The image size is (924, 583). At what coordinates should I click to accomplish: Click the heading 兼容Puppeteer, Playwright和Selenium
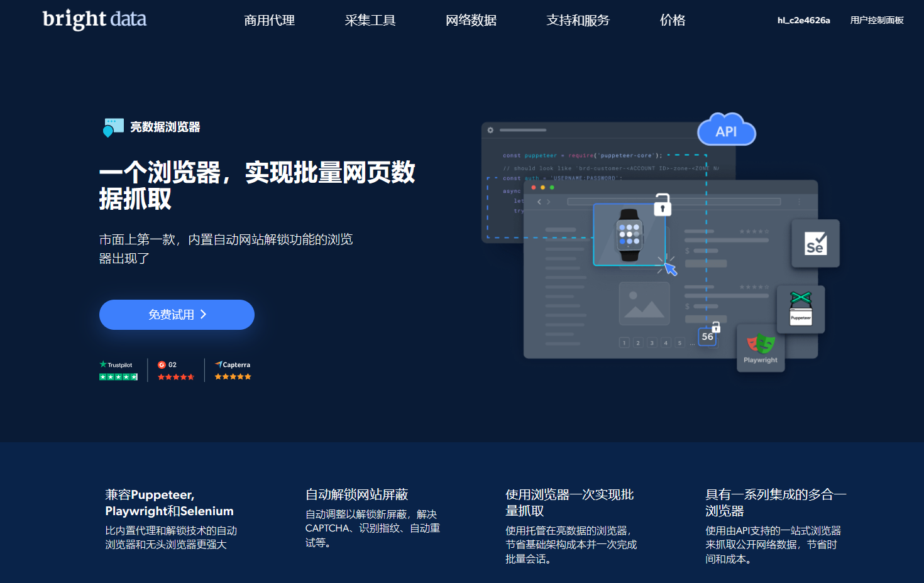click(170, 503)
